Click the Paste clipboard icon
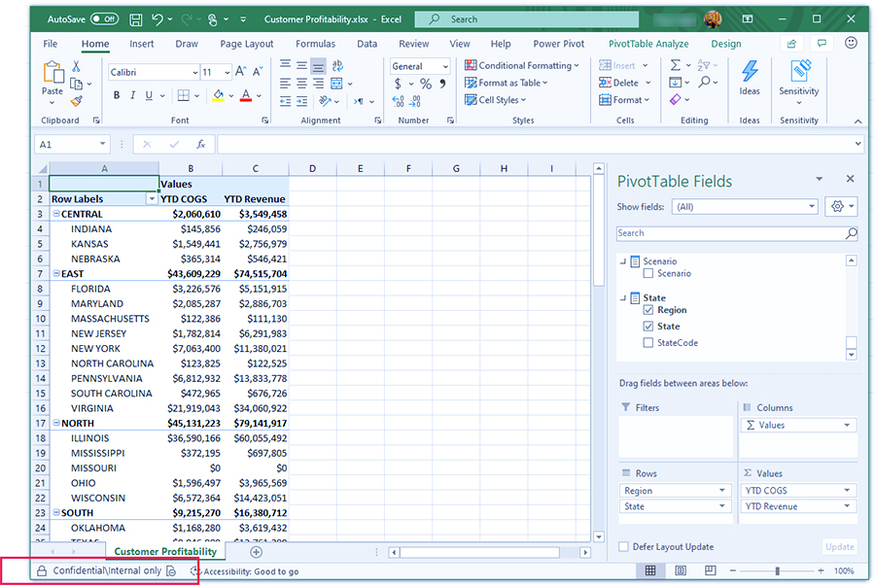Screen dimensions: 875x588 point(53,72)
